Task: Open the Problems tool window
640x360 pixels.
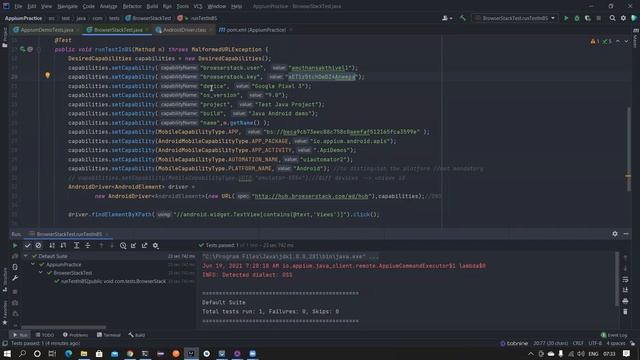Action: 75,335
